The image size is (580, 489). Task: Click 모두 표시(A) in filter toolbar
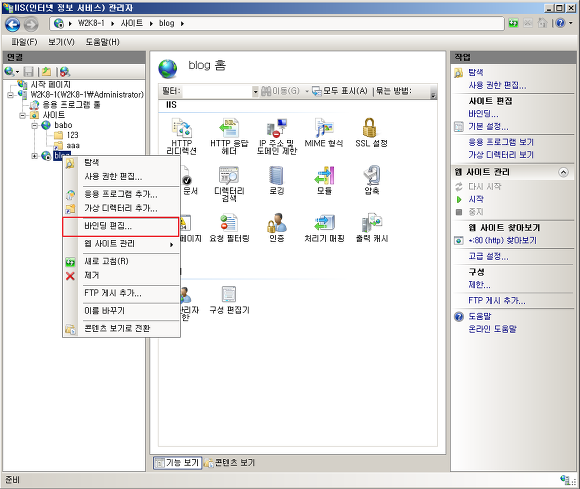[340, 91]
